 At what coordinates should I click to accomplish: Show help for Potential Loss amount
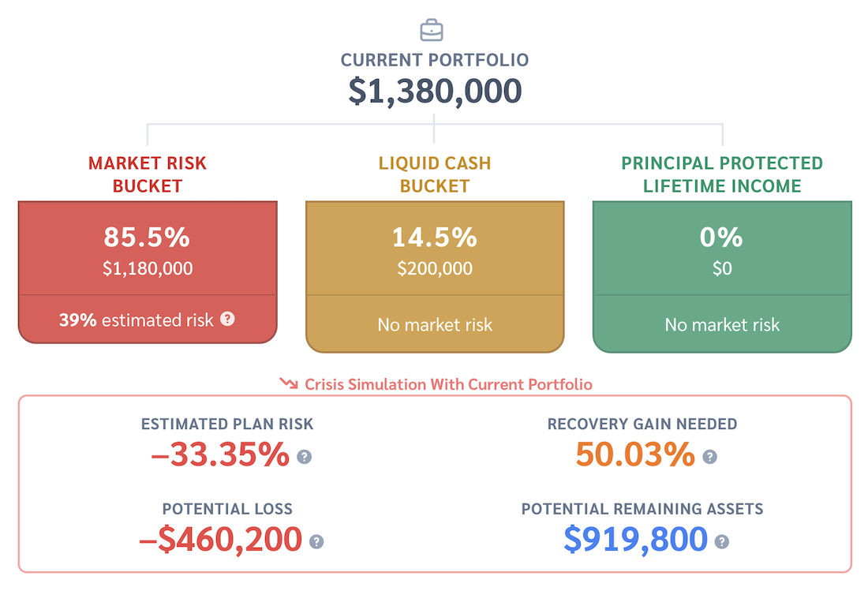(x=316, y=541)
